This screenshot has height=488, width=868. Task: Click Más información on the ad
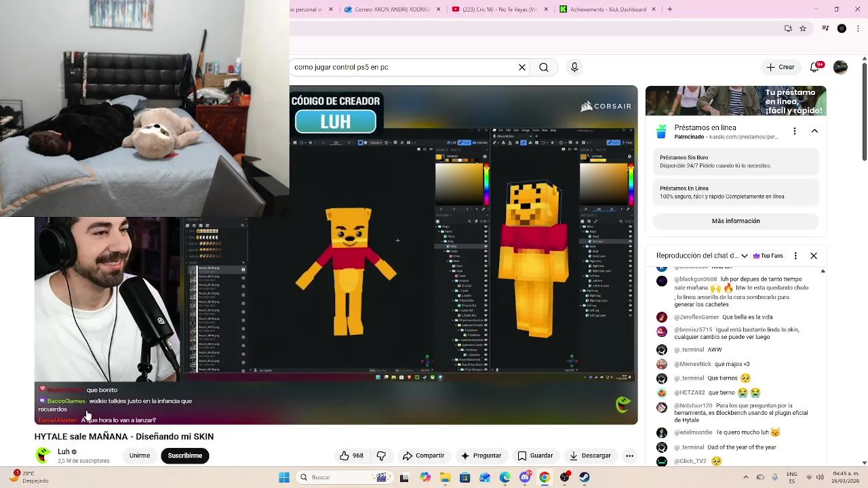pyautogui.click(x=736, y=221)
